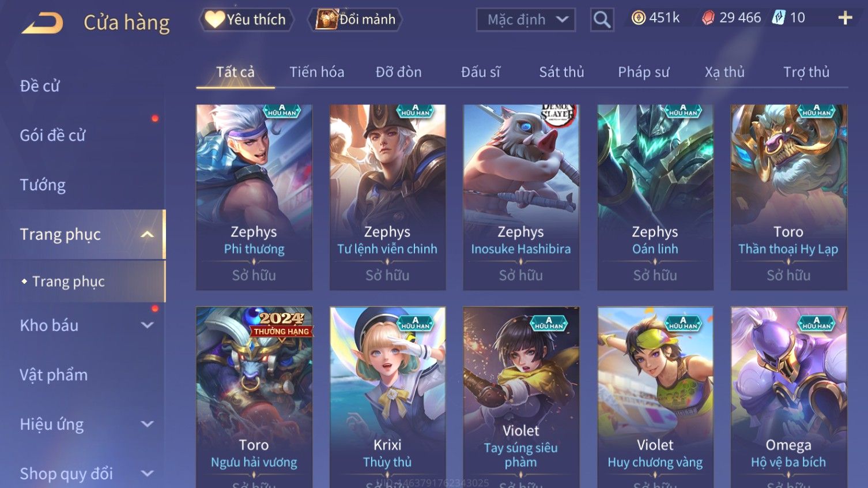The width and height of the screenshot is (868, 488).
Task: Click the blue voucher currency icon
Action: click(779, 18)
